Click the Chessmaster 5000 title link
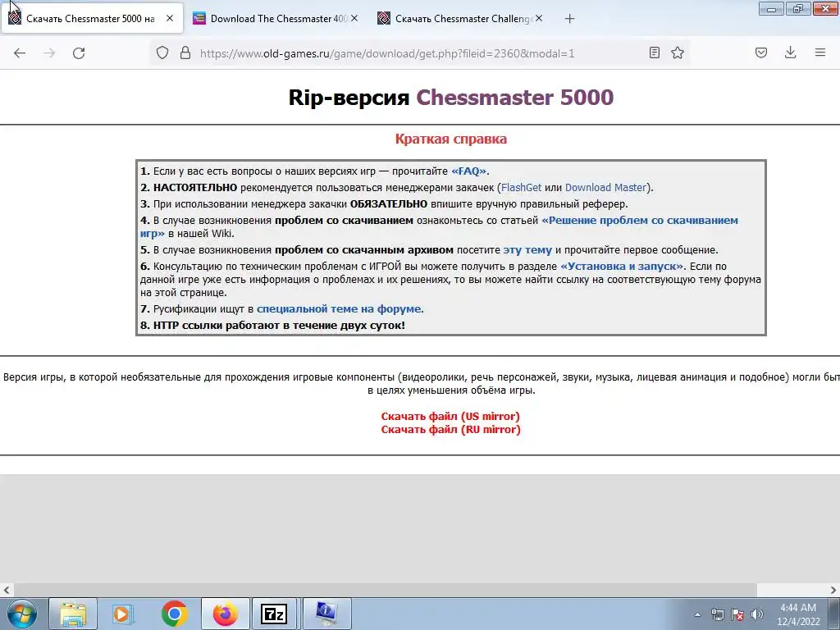This screenshot has width=840, height=630. click(x=515, y=97)
